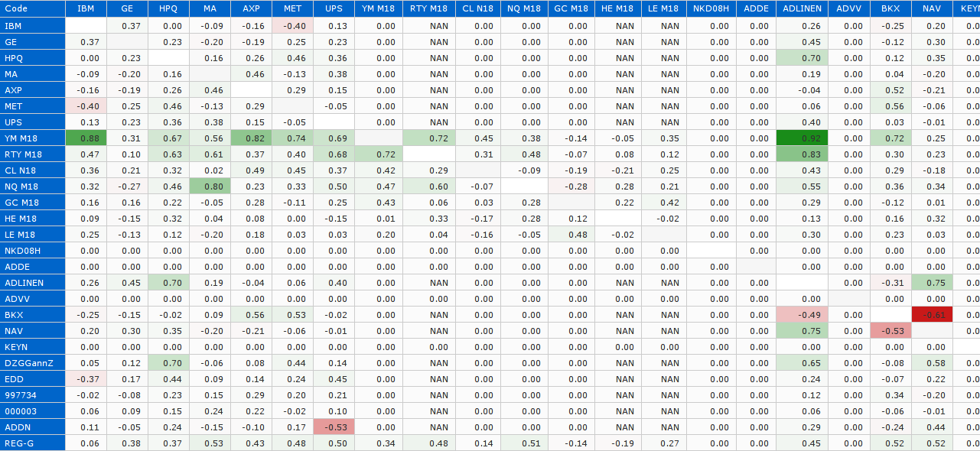Click the -0.40 cell in MET row
This screenshot has height=451, width=980.
86,106
